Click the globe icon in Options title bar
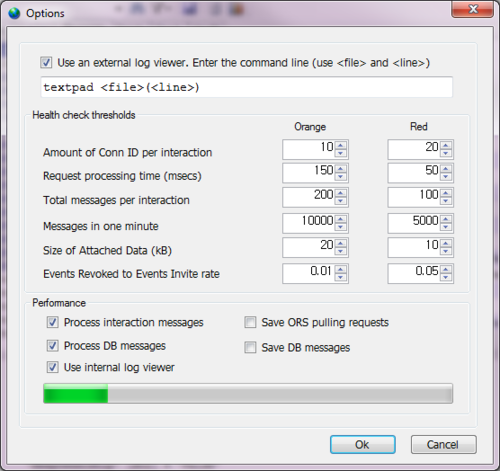Screen dimensions: 500x471 [14, 13]
